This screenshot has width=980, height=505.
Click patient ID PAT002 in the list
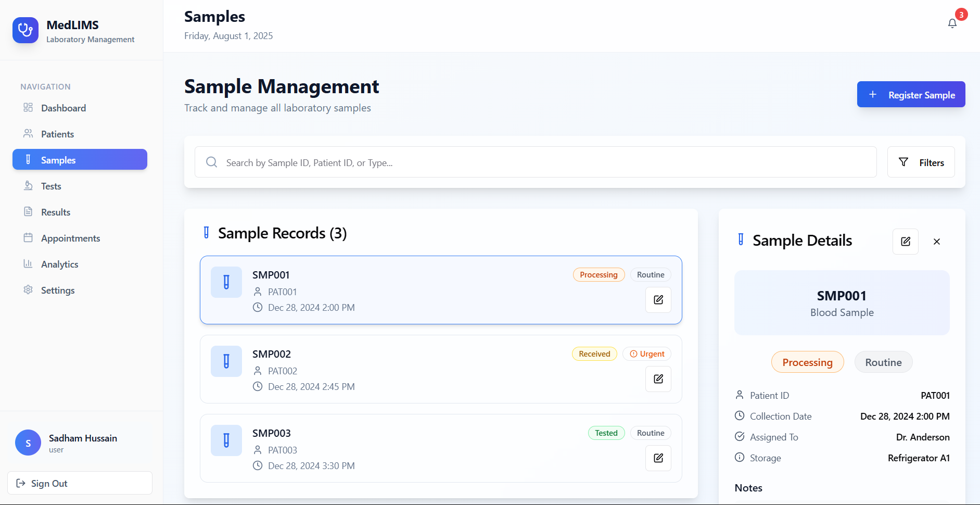tap(283, 371)
